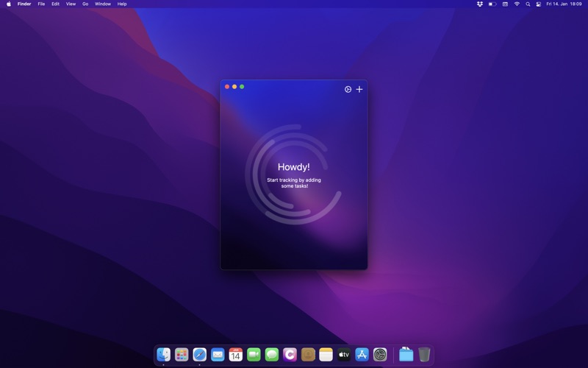Open the View menu
Image resolution: width=588 pixels, height=368 pixels.
(71, 4)
